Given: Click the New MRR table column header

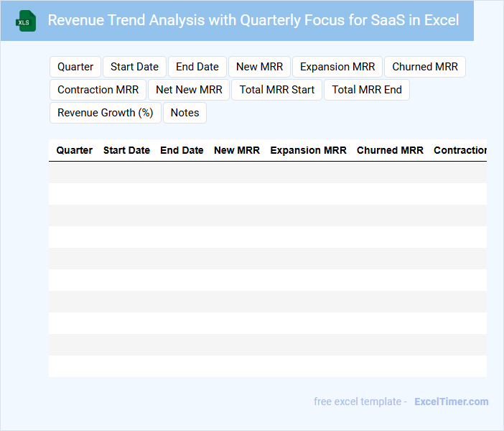Looking at the screenshot, I should click(237, 150).
